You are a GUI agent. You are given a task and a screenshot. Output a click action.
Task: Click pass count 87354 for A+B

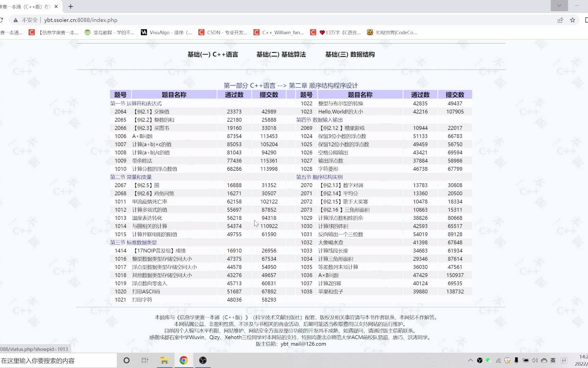pos(234,136)
